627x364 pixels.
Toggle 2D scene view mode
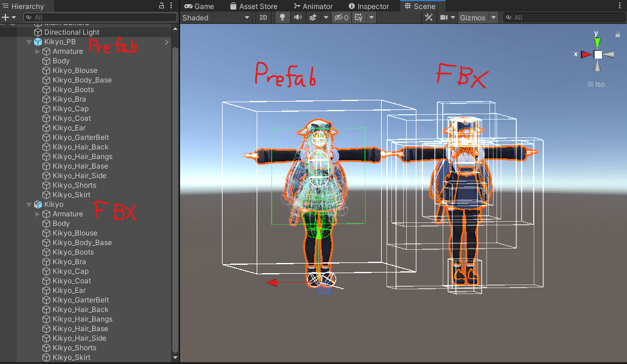point(263,17)
